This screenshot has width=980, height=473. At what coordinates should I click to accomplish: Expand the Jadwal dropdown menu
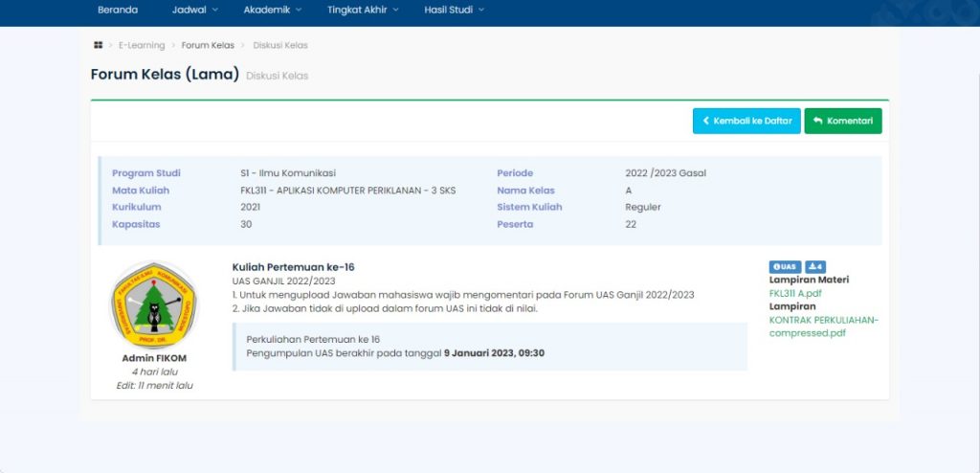click(x=195, y=10)
